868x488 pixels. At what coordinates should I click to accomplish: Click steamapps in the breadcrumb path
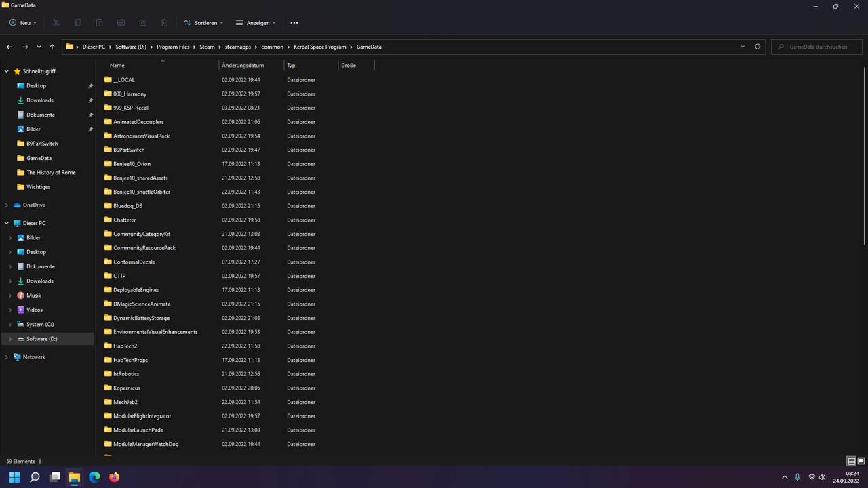tap(238, 47)
